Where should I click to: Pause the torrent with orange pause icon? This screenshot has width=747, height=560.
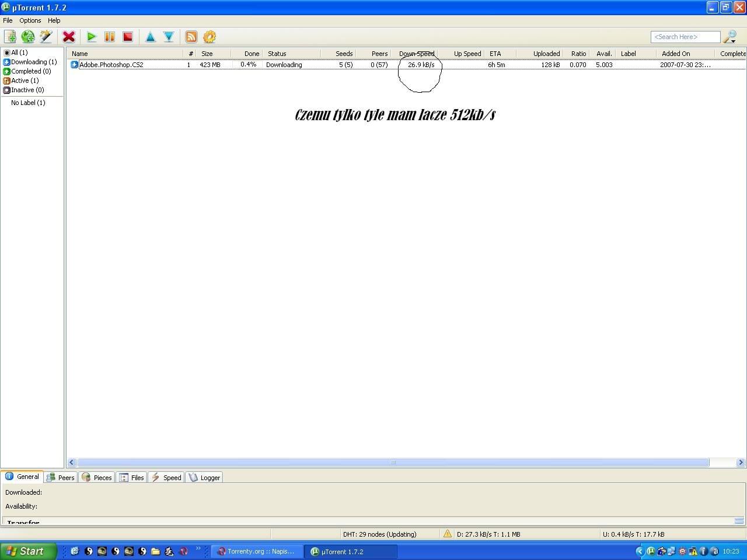point(109,37)
